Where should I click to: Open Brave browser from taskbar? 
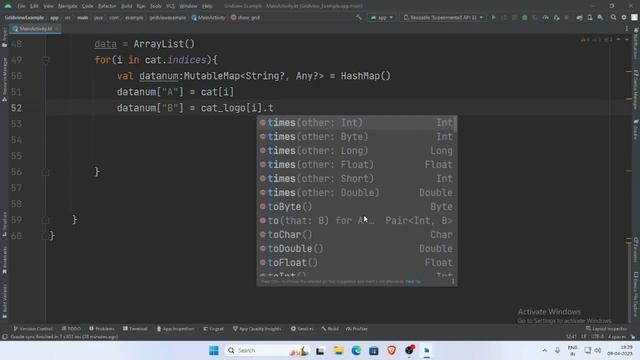click(x=391, y=351)
